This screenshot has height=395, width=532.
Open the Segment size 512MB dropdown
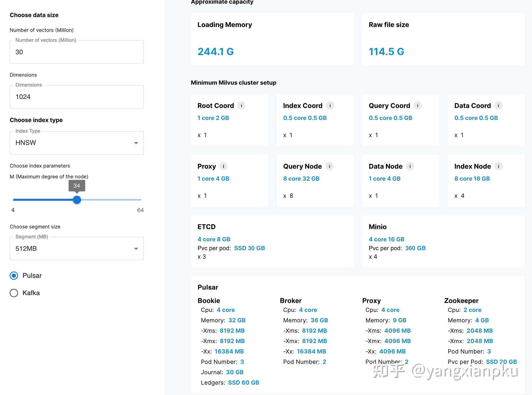[x=77, y=249]
